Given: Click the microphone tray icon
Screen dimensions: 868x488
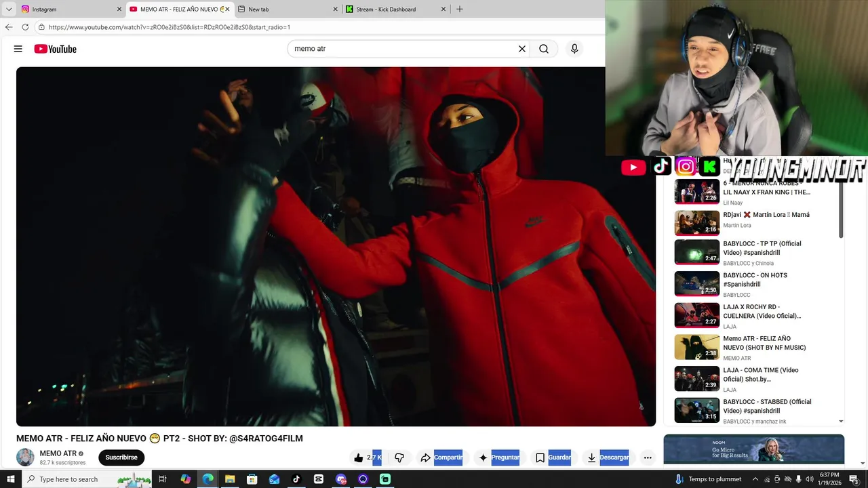Looking at the screenshot, I should [798, 479].
